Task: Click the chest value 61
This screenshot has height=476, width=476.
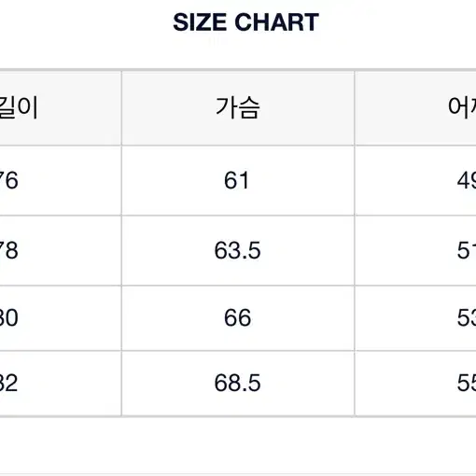Action: tap(237, 180)
